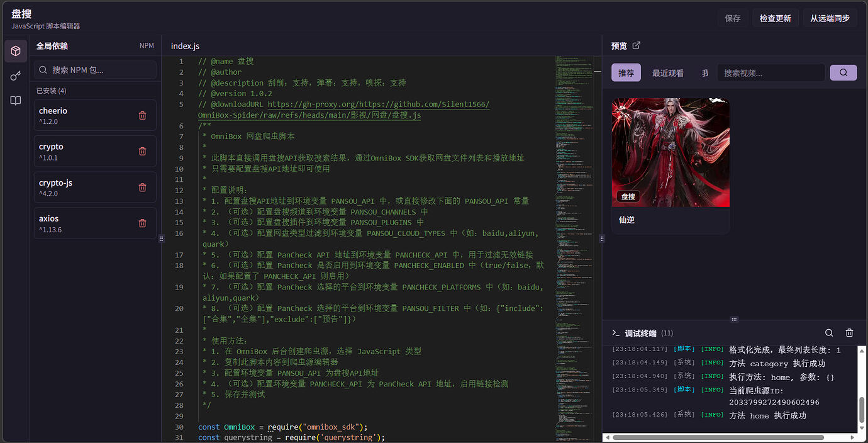The width and height of the screenshot is (868, 443).
Task: Open preview in external window icon
Action: [637, 45]
